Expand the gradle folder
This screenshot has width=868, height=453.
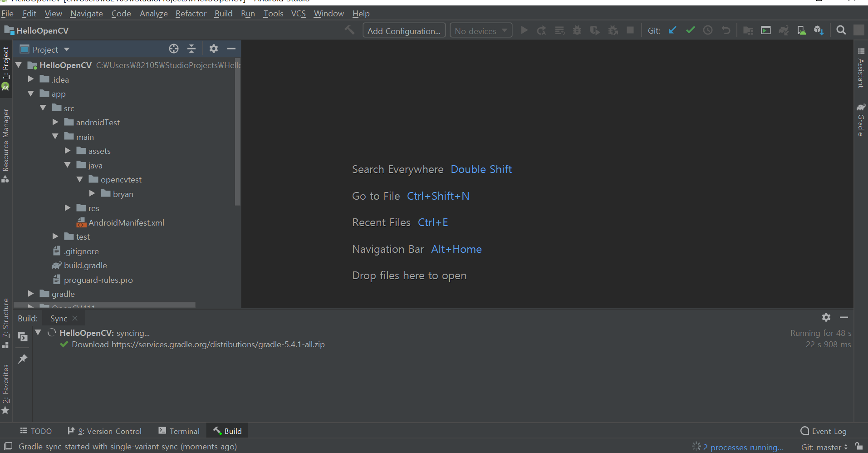click(31, 293)
